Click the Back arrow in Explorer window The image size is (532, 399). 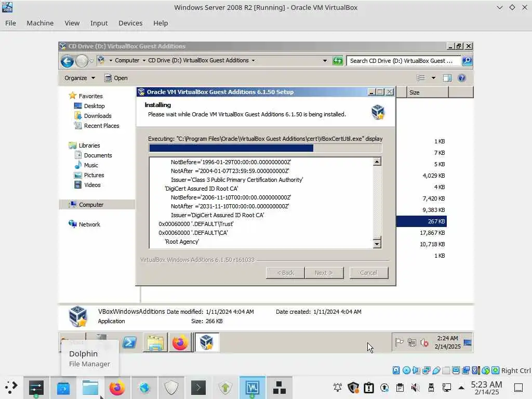pos(67,61)
